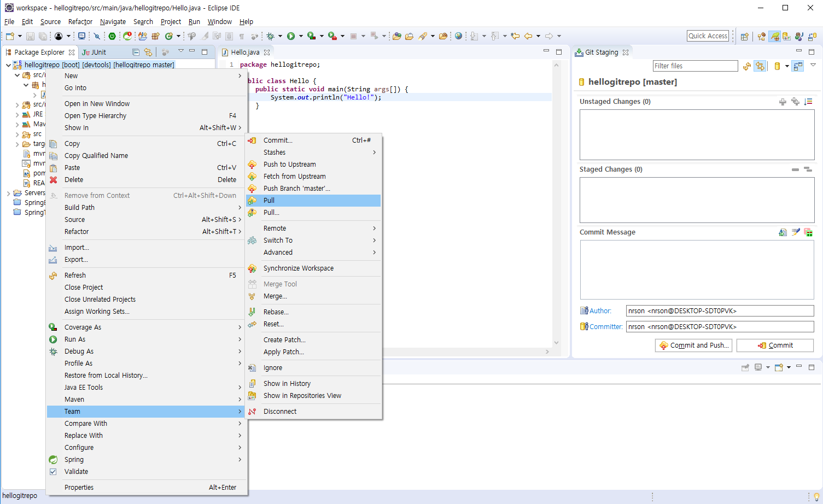Toggle Add Change-Id icon
The width and height of the screenshot is (823, 504).
(x=808, y=232)
